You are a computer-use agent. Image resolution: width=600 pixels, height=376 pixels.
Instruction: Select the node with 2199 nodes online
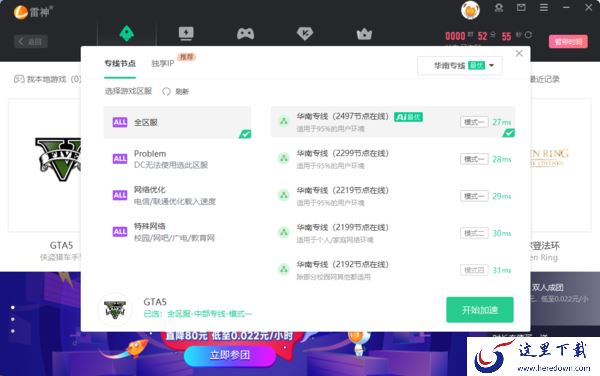(x=393, y=233)
